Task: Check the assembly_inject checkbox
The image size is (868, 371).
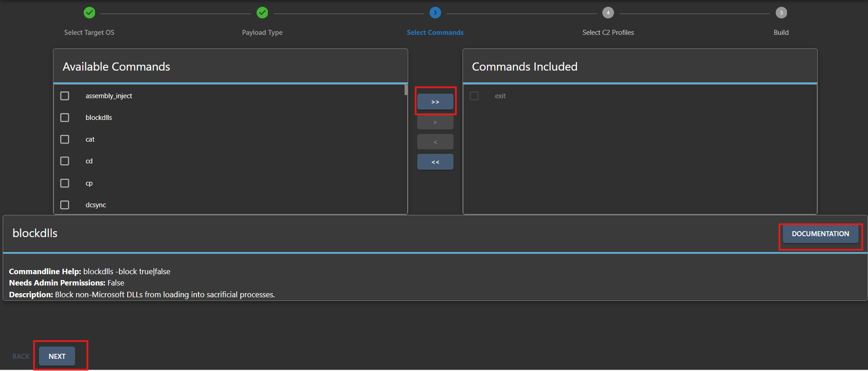Action: tap(65, 96)
